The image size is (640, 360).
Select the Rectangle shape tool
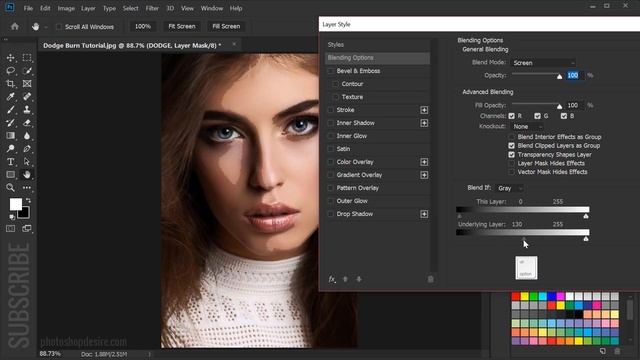[x=11, y=175]
